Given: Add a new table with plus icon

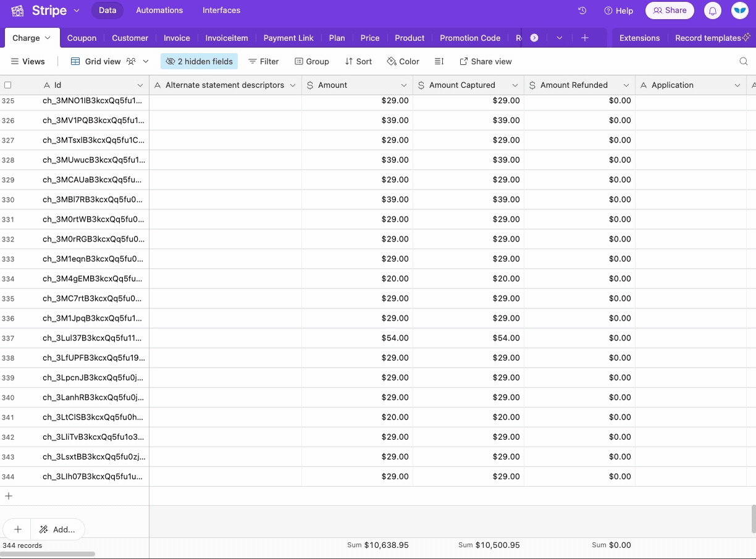Looking at the screenshot, I should [584, 38].
